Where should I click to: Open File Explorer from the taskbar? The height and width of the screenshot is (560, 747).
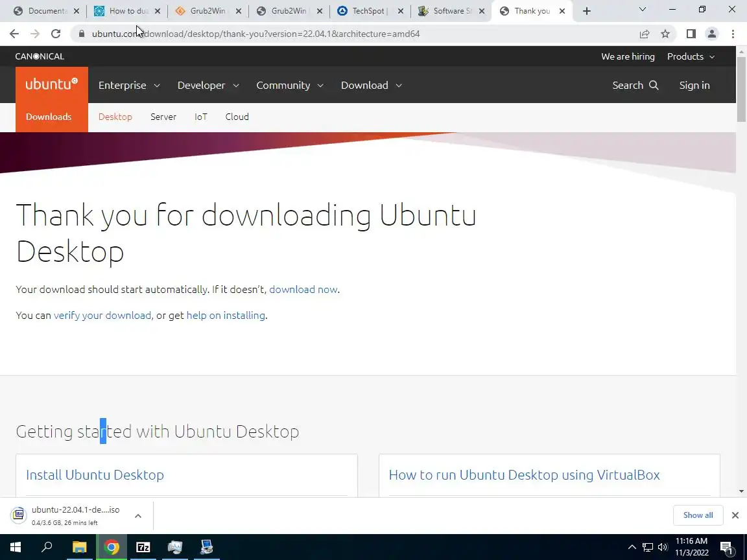pos(79,547)
